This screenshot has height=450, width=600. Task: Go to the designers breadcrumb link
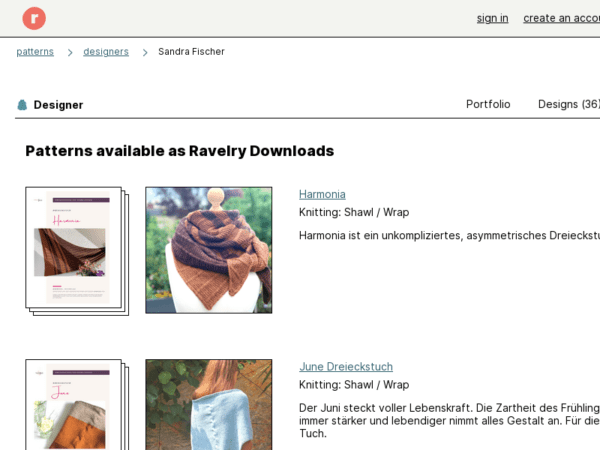(106, 52)
